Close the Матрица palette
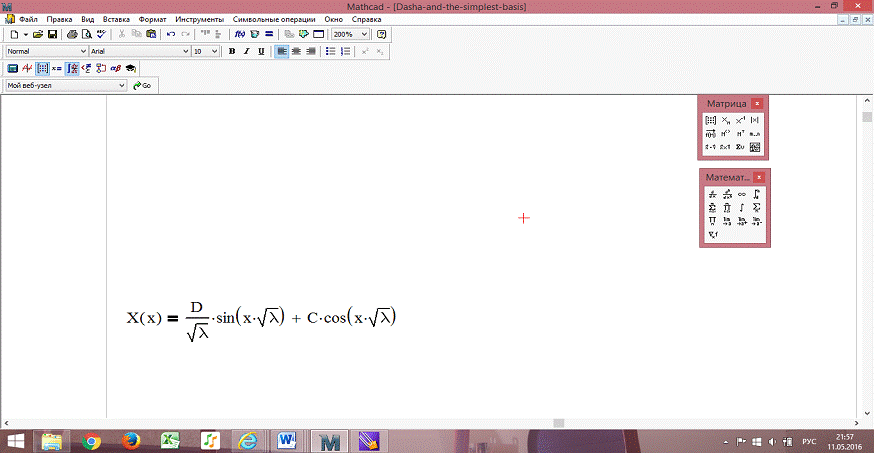The image size is (874, 453). pyautogui.click(x=757, y=103)
